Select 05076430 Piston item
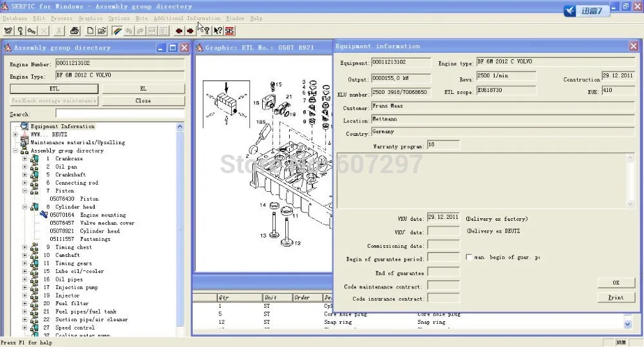This screenshot has width=644, height=347. point(74,199)
